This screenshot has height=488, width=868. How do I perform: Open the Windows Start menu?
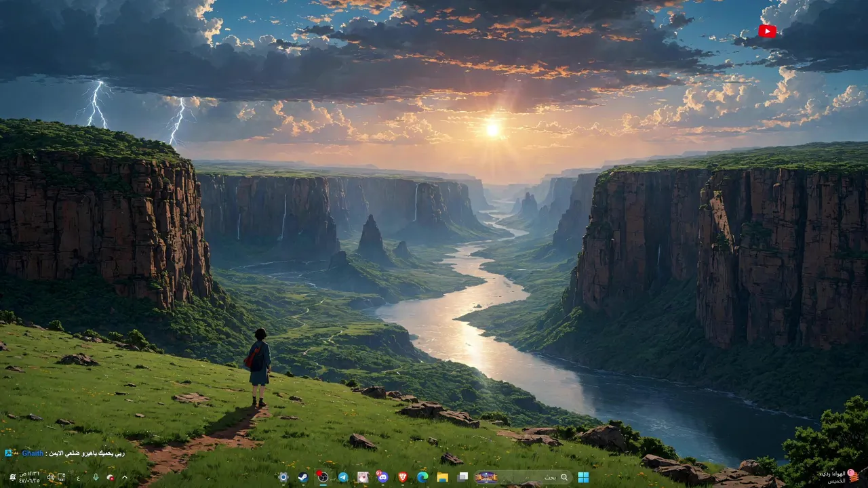click(x=583, y=477)
